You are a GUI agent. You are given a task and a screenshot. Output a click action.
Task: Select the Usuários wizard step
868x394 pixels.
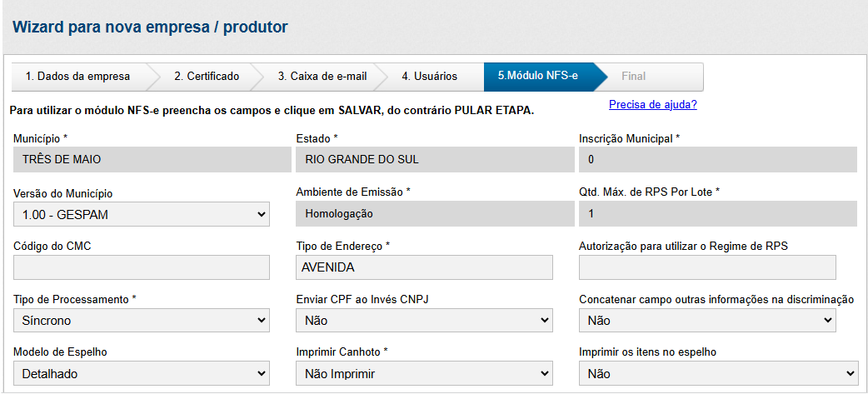coord(429,77)
